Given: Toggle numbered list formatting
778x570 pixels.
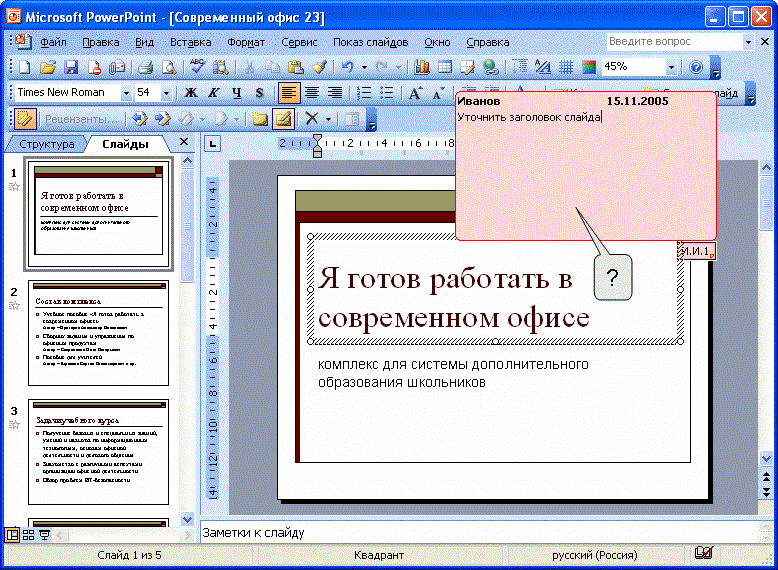Looking at the screenshot, I should click(364, 93).
